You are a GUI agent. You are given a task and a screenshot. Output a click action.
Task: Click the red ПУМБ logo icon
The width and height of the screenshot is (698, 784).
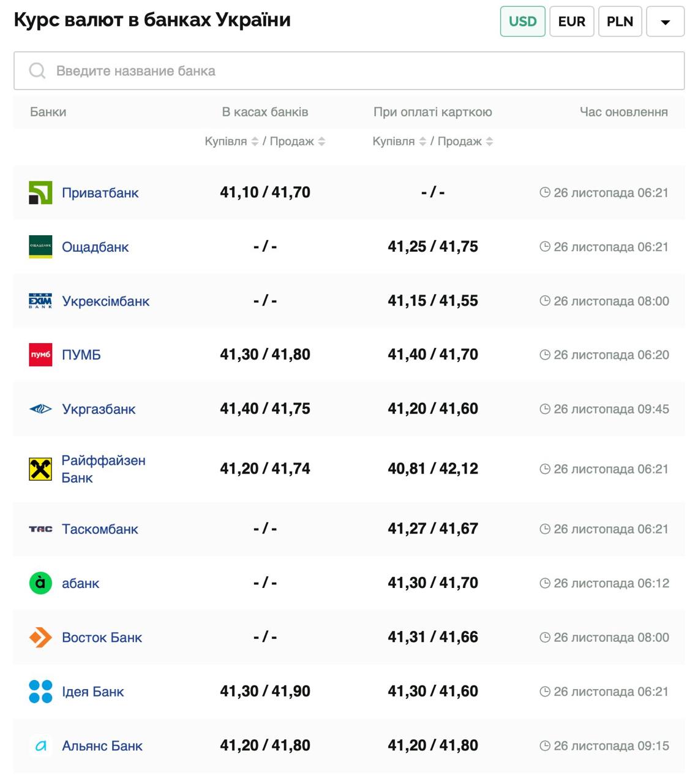click(x=40, y=355)
